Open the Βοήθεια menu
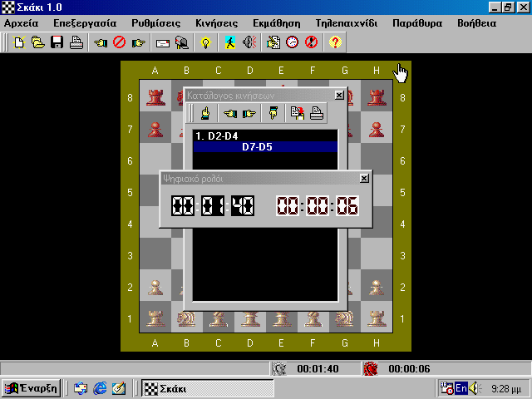 (476, 23)
